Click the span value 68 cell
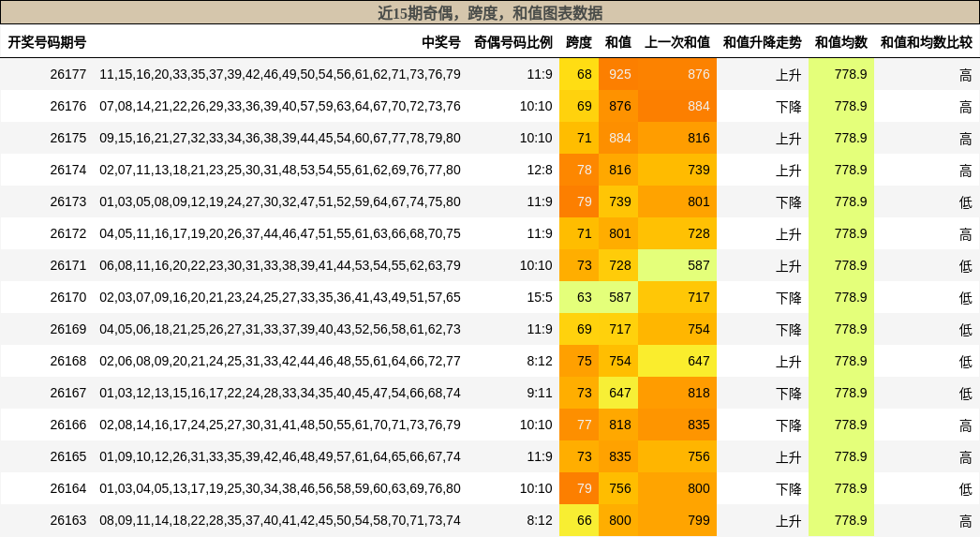The height and width of the screenshot is (537, 980). (x=579, y=74)
